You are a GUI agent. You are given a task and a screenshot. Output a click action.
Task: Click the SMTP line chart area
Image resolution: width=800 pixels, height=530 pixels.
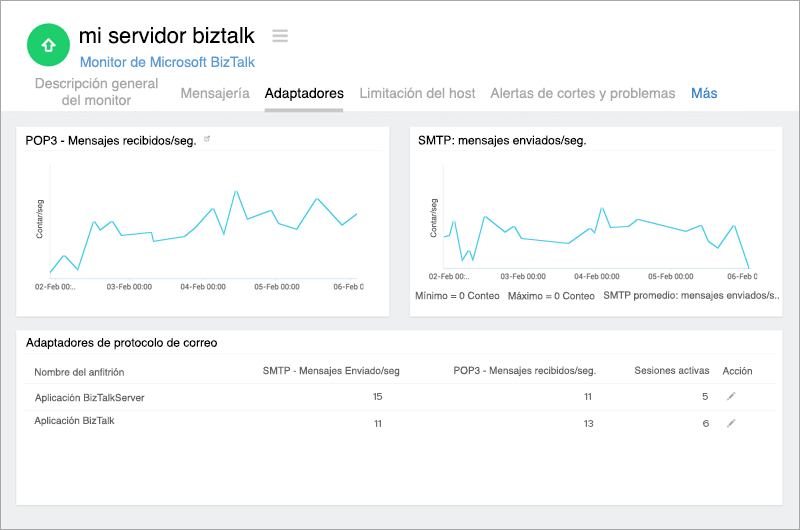[x=596, y=216]
